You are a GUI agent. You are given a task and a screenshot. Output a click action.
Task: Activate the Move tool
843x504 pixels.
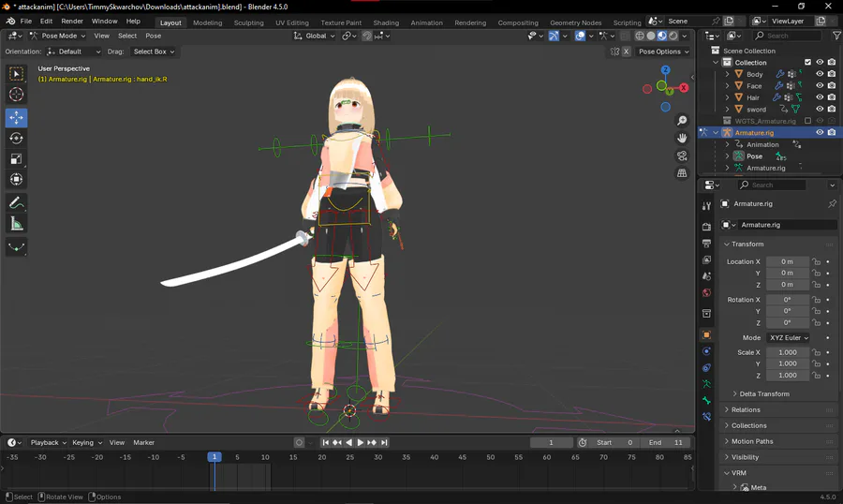(16, 117)
